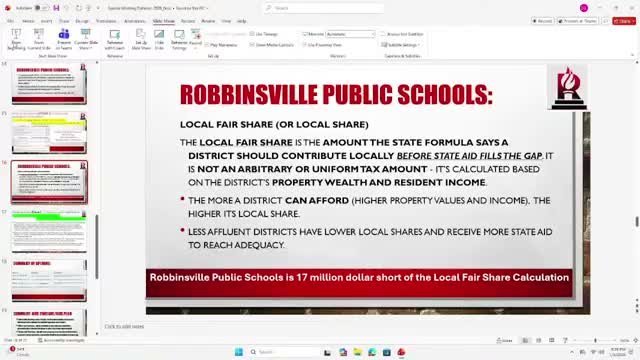Click Present in Teams ribbon icon
Viewport: 640px width, 360px height.
tap(64, 40)
